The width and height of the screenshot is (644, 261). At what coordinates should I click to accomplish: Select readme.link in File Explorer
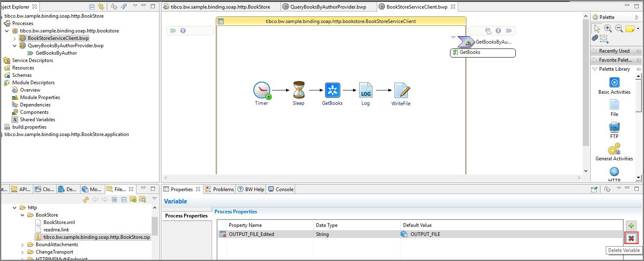click(56, 230)
